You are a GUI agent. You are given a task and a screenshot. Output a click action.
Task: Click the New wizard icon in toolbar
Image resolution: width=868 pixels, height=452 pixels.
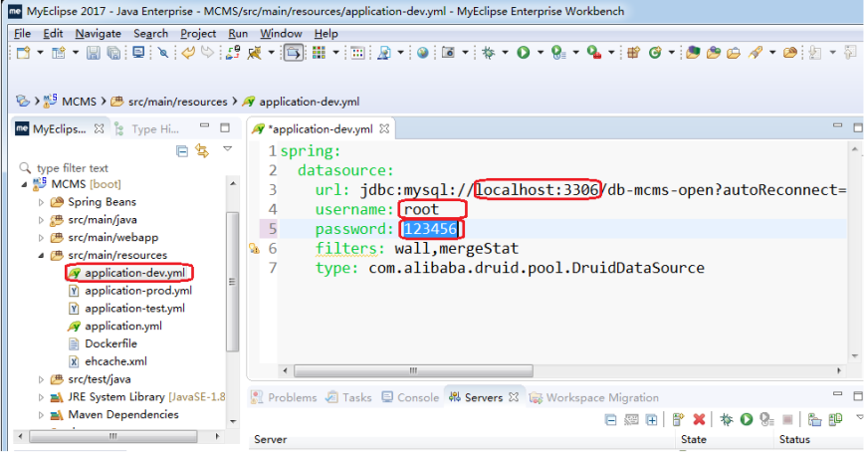pos(23,53)
